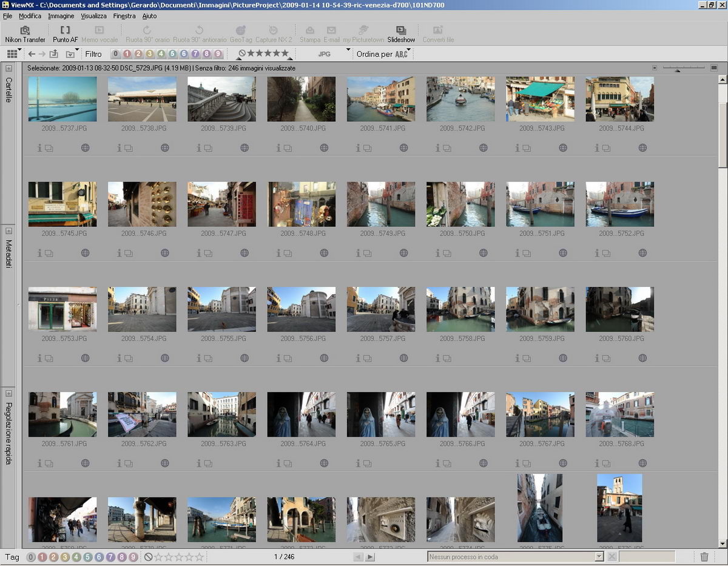Open the GeoTag tool

click(241, 34)
